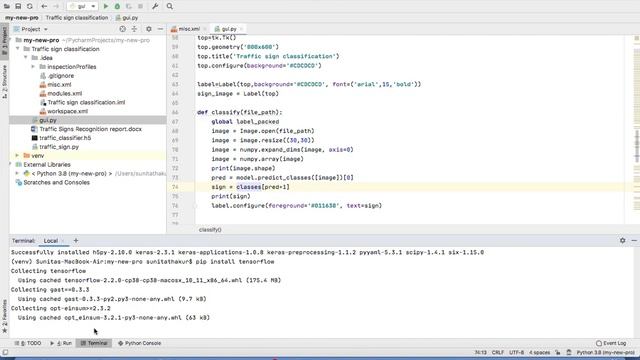Close the Local terminal tab

click(x=63, y=241)
